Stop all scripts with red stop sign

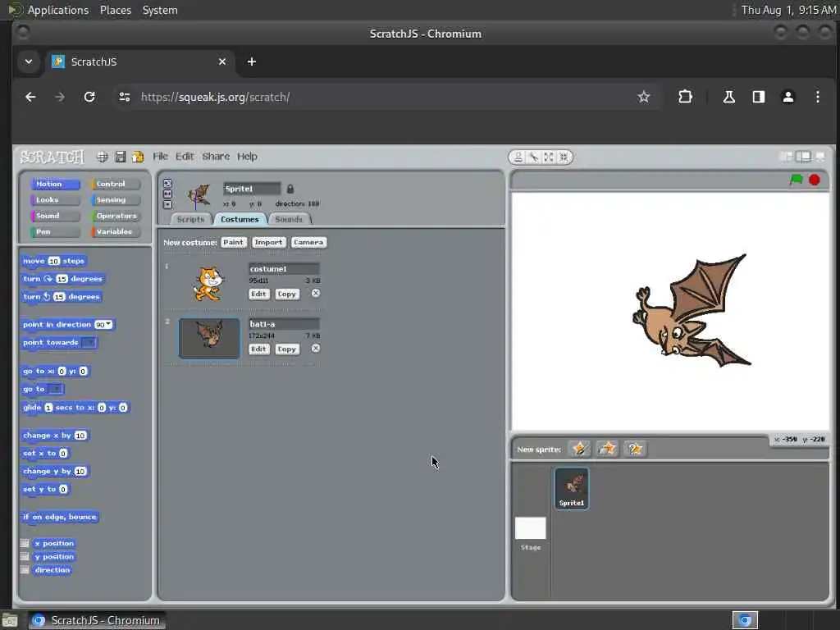[x=815, y=180]
